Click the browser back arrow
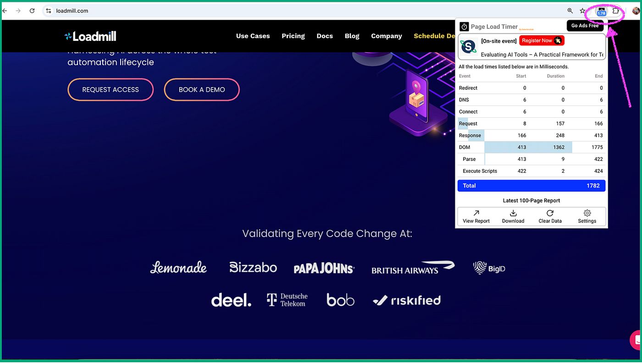This screenshot has width=642, height=364. point(5,11)
